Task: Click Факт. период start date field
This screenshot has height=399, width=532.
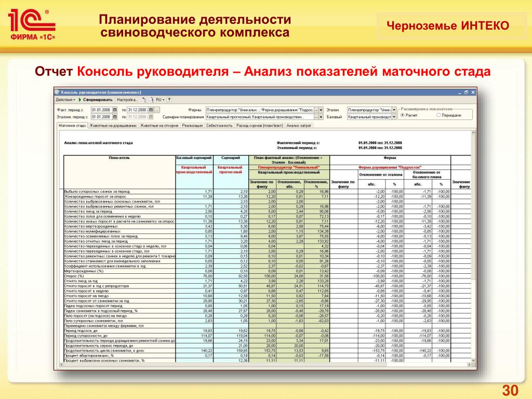Action: click(101, 110)
